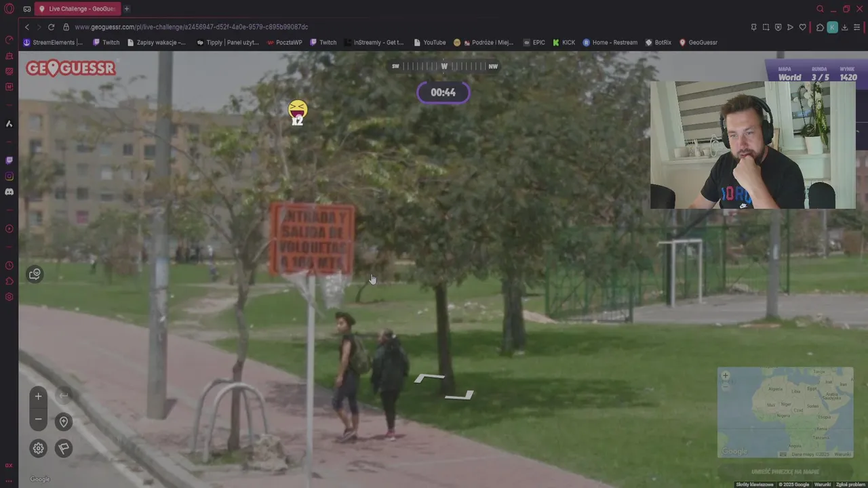The image size is (868, 488).
Task: Click the compass heading bar
Action: click(x=444, y=66)
